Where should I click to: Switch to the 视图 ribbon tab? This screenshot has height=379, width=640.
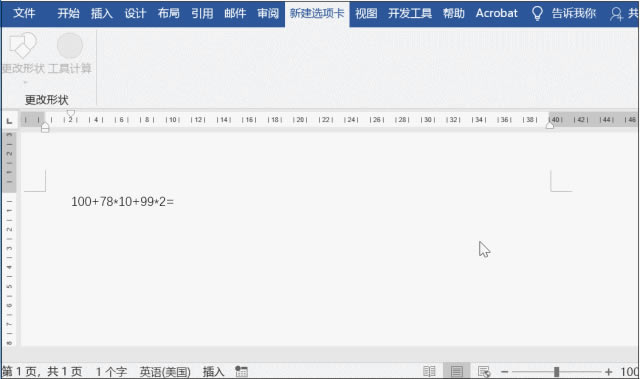point(366,13)
